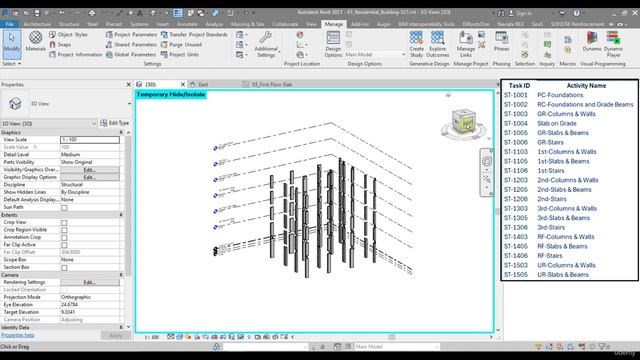Switch to the Structure ribbon tab
Image resolution: width=640 pixels, height=360 pixels.
click(x=69, y=24)
